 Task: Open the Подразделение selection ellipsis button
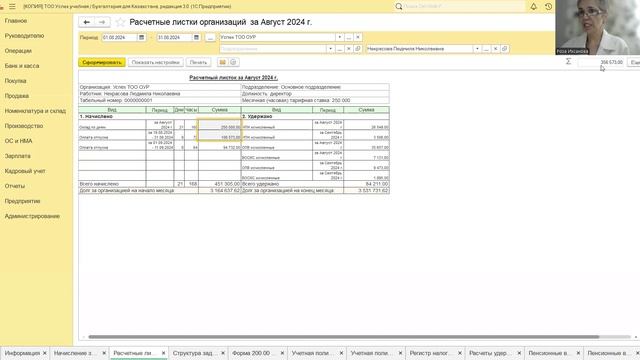pos(340,49)
